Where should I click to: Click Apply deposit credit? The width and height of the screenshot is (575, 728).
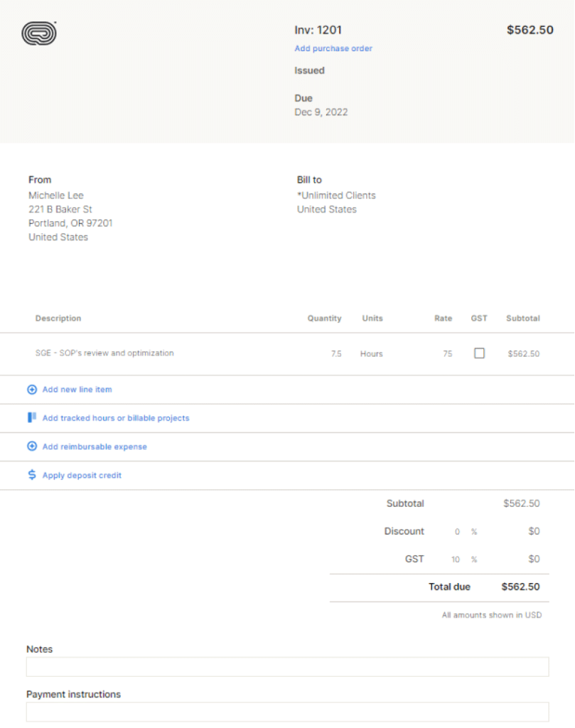[81, 475]
